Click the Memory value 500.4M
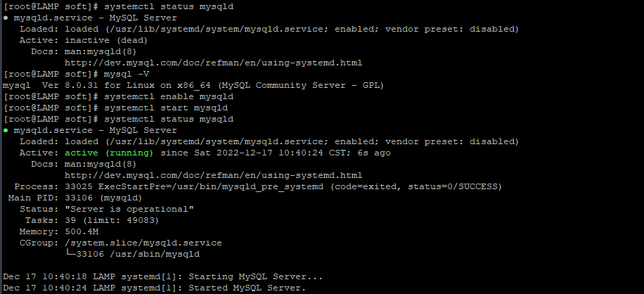Viewport: 644px width, 294px height. pos(82,231)
